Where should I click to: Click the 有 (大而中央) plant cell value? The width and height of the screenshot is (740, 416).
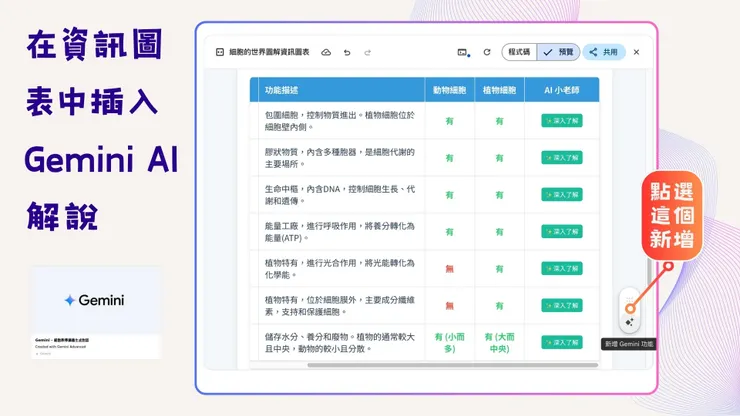pyautogui.click(x=499, y=342)
